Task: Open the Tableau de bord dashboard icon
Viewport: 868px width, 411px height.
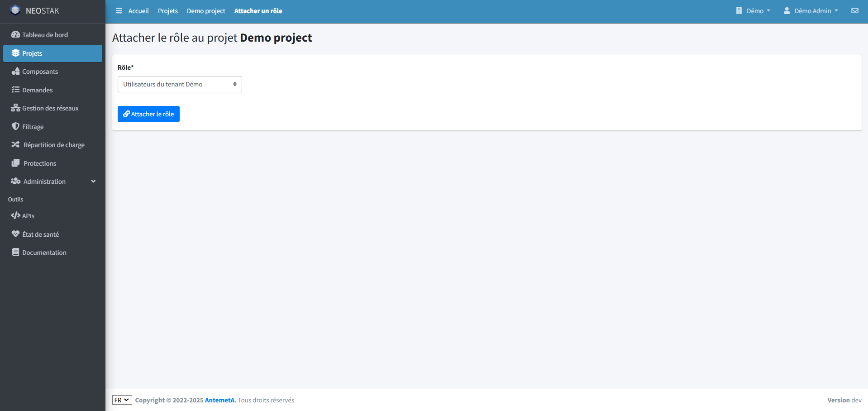Action: click(16, 34)
